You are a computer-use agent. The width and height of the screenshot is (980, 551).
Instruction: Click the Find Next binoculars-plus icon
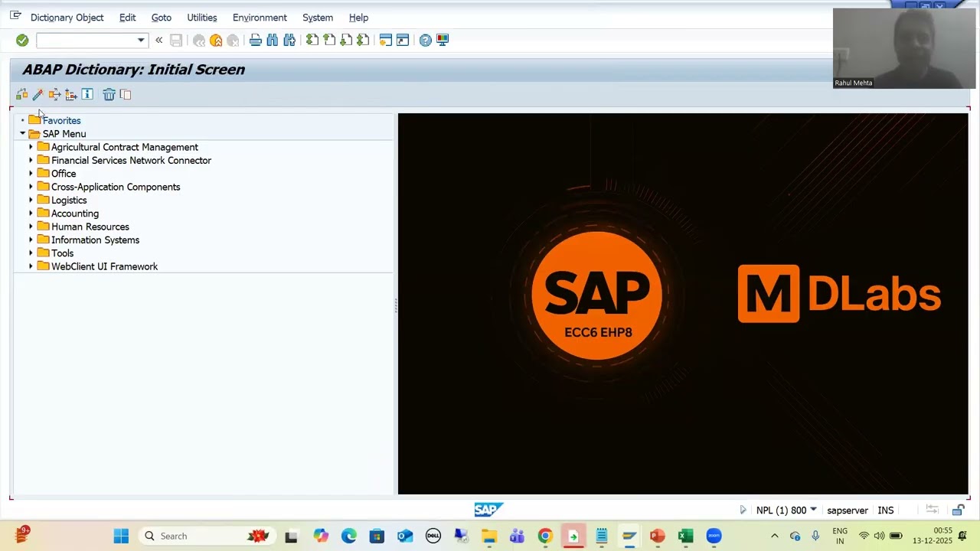pyautogui.click(x=289, y=40)
